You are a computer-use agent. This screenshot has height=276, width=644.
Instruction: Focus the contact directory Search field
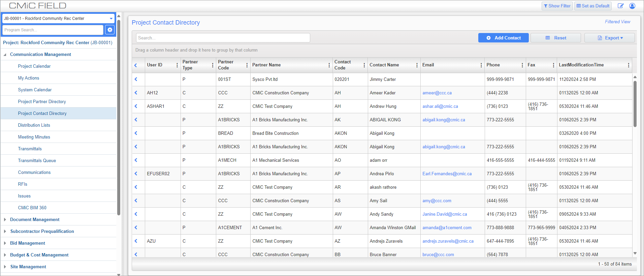[x=223, y=38]
